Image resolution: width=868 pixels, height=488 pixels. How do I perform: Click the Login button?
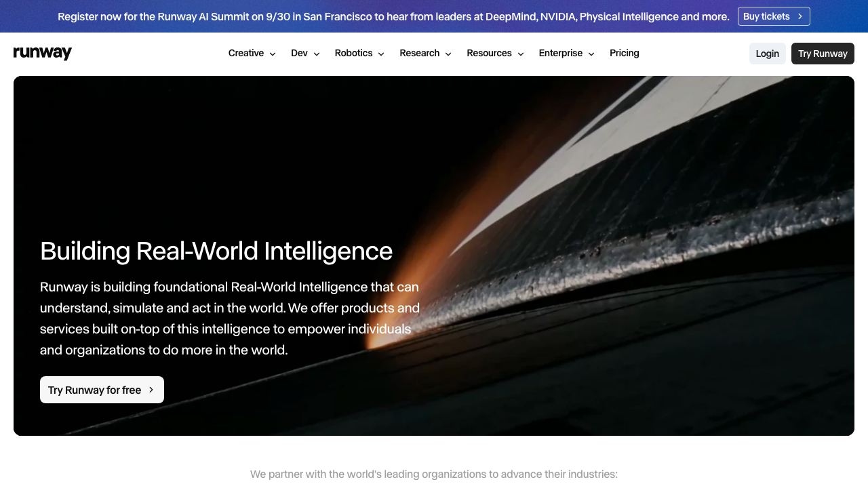768,54
